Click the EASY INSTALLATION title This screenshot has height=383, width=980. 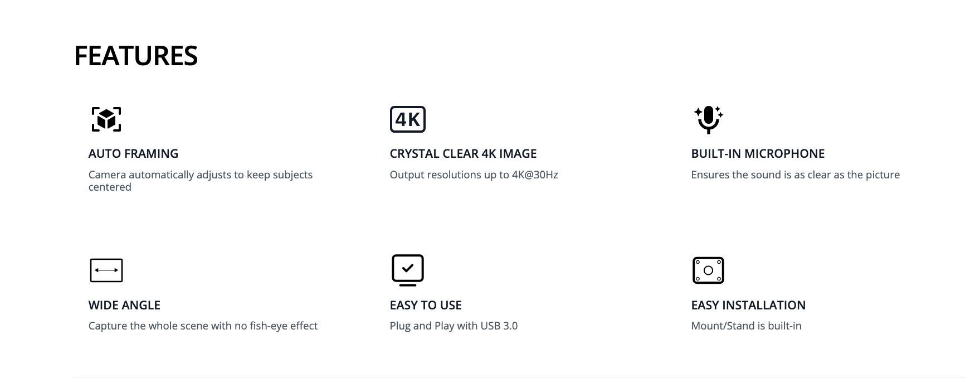point(748,305)
